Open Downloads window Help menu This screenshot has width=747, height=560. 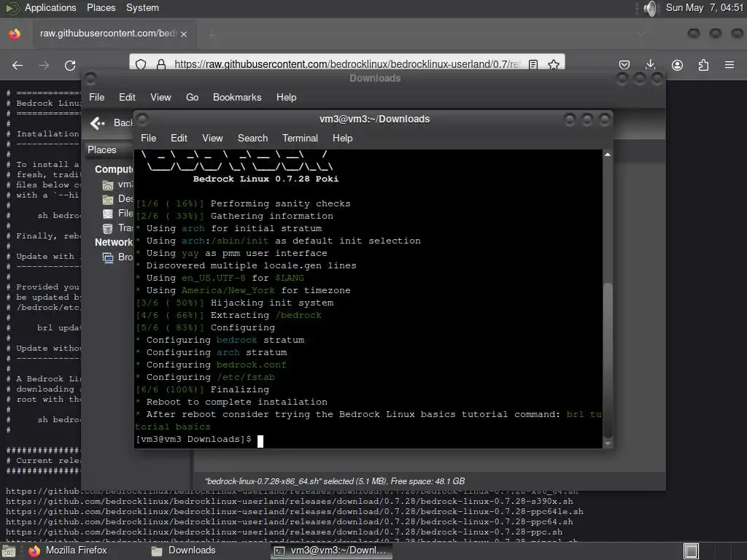[x=286, y=97]
